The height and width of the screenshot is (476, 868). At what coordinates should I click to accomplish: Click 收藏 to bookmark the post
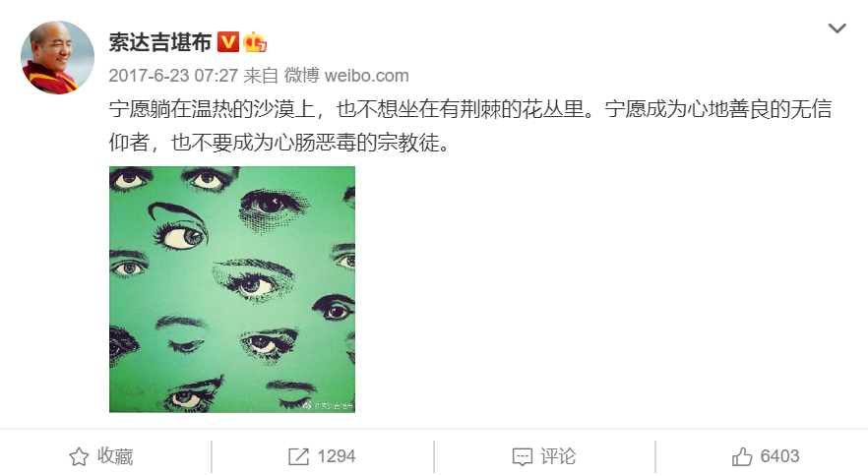[115, 456]
